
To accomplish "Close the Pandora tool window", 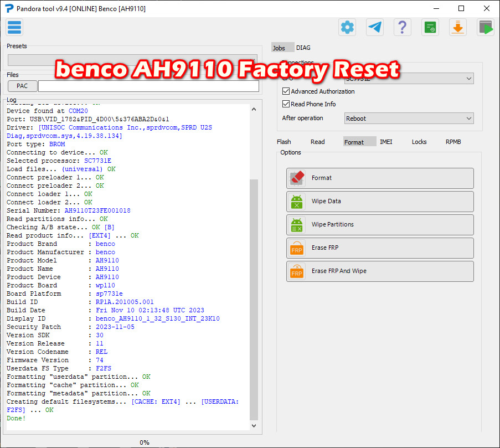I will (x=487, y=9).
